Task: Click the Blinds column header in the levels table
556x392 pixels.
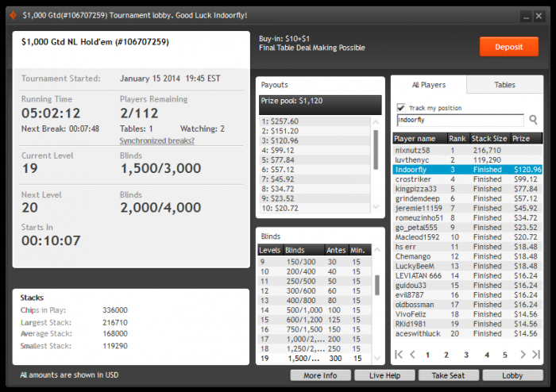Action: tap(304, 250)
